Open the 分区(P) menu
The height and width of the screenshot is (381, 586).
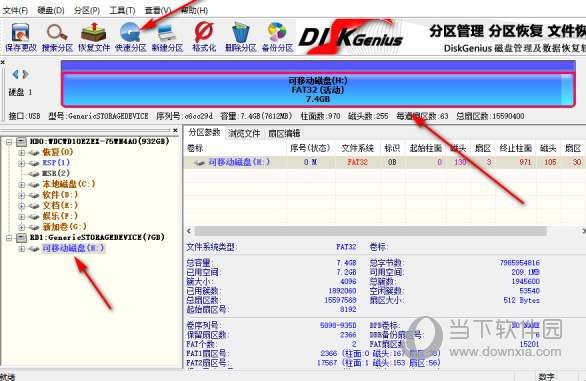pos(87,10)
